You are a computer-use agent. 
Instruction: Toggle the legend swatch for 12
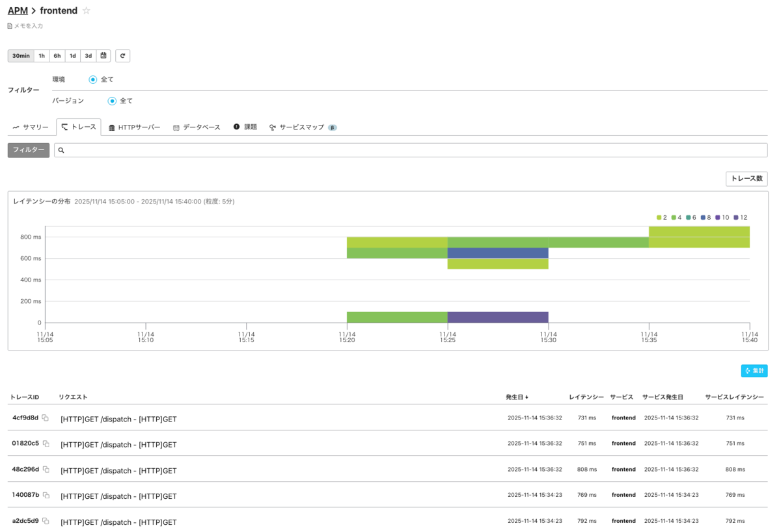coord(736,217)
